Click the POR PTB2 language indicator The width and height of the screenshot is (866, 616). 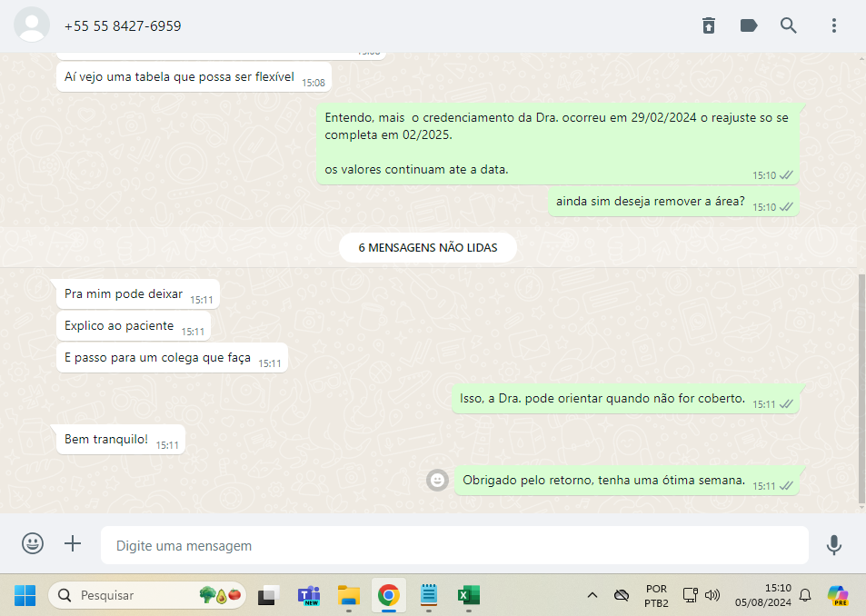(656, 596)
